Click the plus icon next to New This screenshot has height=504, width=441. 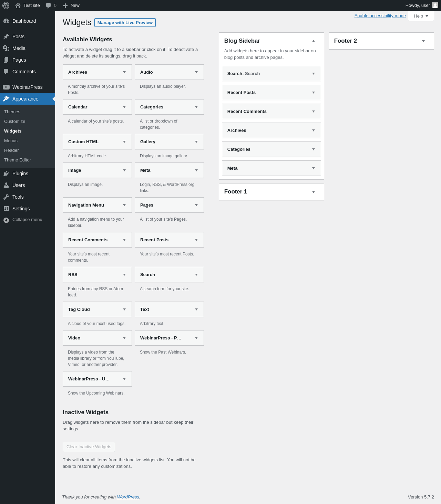click(65, 6)
